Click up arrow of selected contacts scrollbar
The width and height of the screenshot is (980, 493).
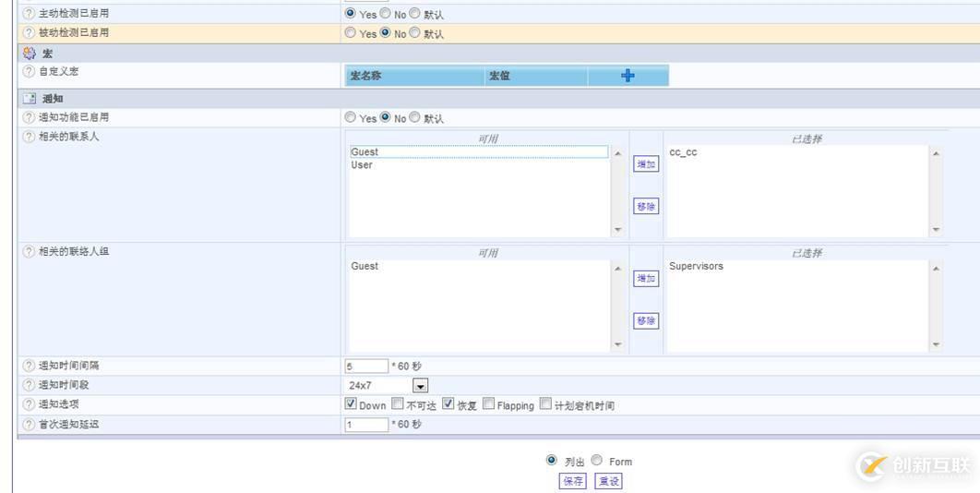[936, 153]
